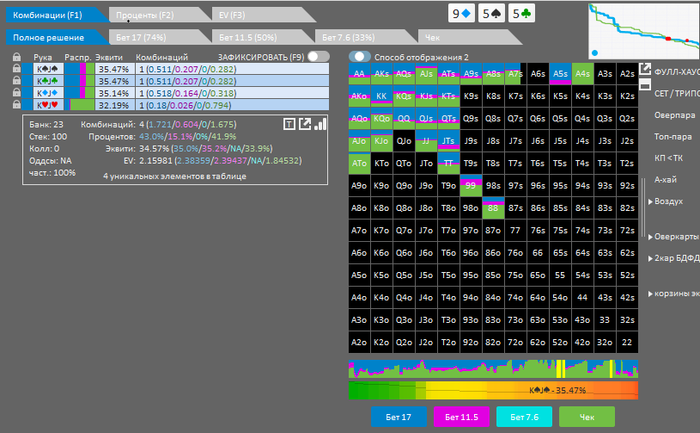Select the 5 of clubs board card

tap(521, 13)
